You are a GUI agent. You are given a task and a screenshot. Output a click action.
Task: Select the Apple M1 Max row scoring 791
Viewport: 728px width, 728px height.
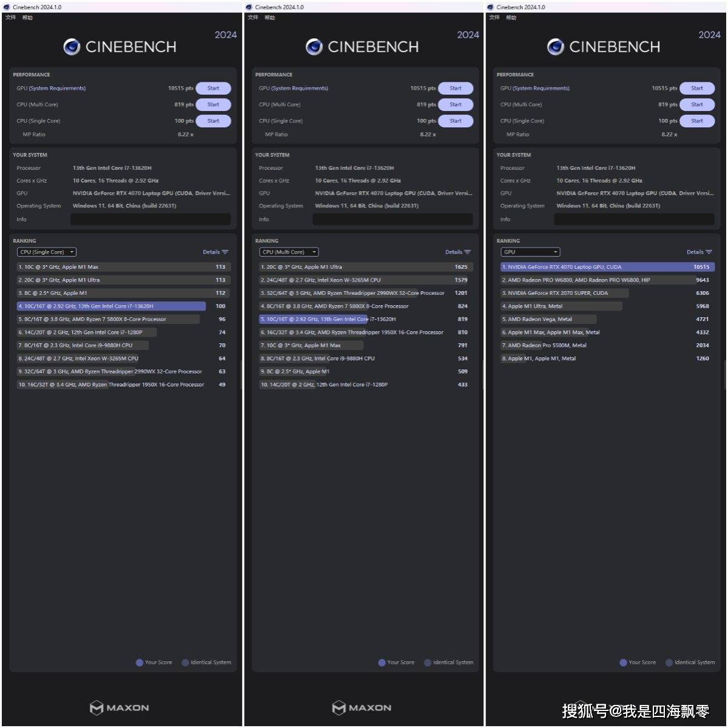coord(366,345)
